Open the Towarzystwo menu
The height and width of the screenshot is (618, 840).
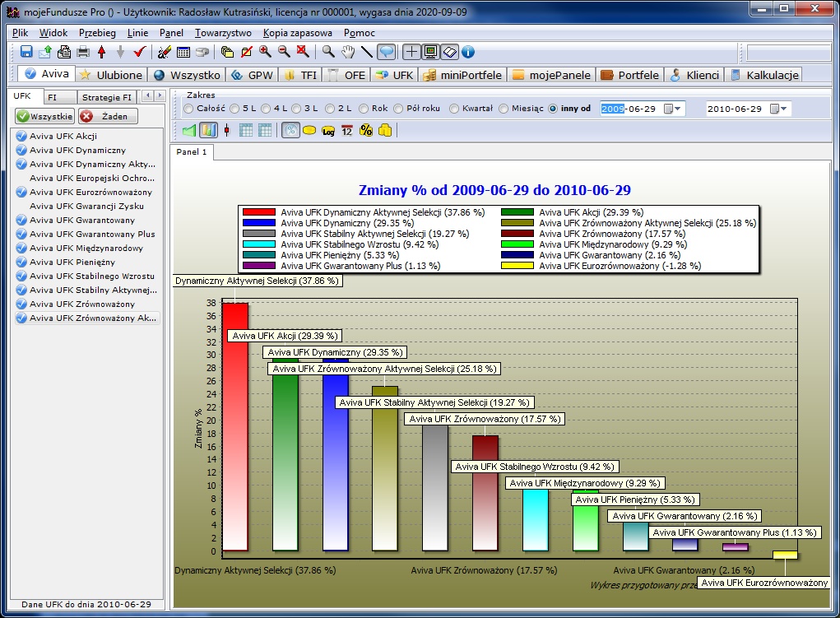click(224, 33)
